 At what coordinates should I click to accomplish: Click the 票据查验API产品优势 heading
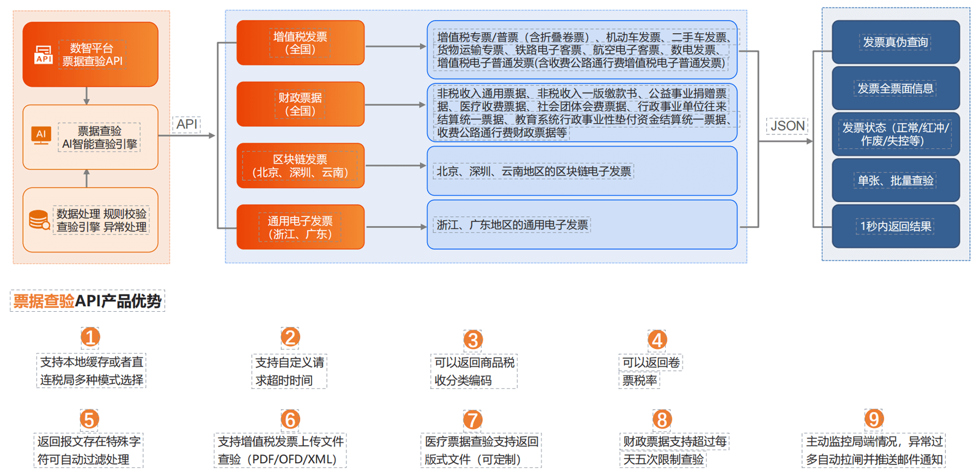pos(87,301)
